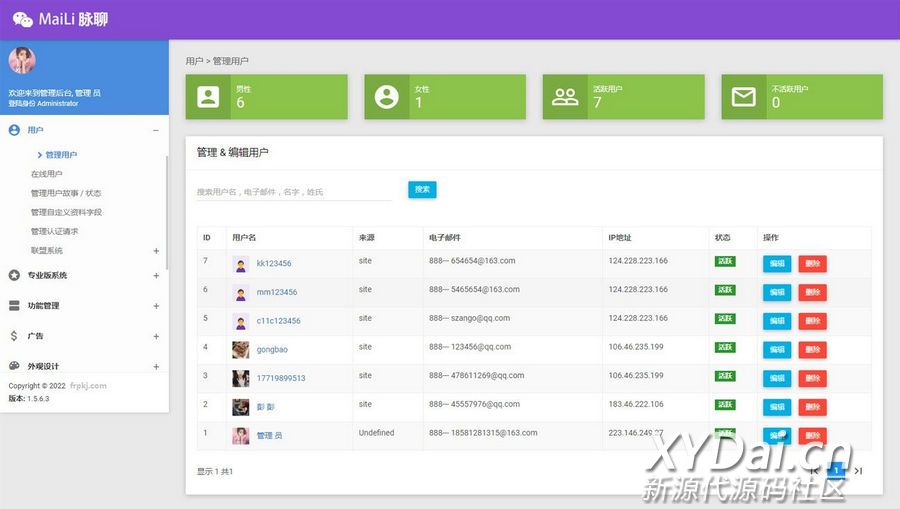Expand the 功能管理 menu section
This screenshot has height=509, width=900.
click(156, 306)
